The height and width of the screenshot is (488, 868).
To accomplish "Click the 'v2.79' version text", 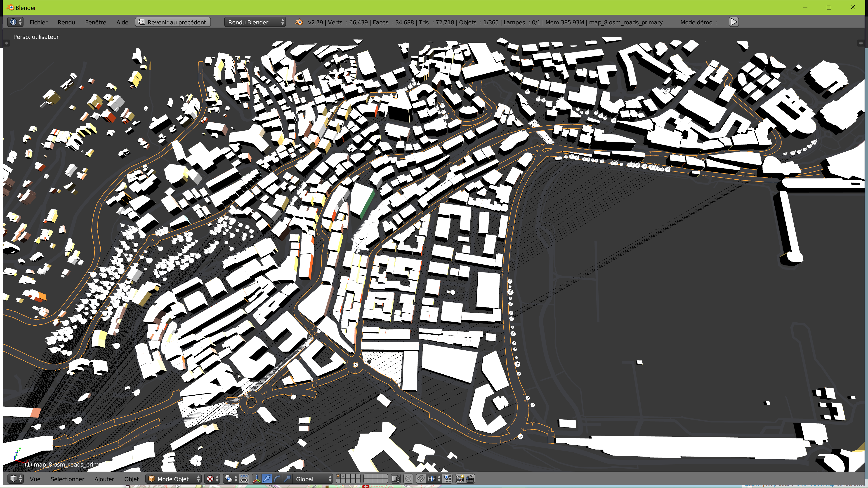I will (x=315, y=22).
